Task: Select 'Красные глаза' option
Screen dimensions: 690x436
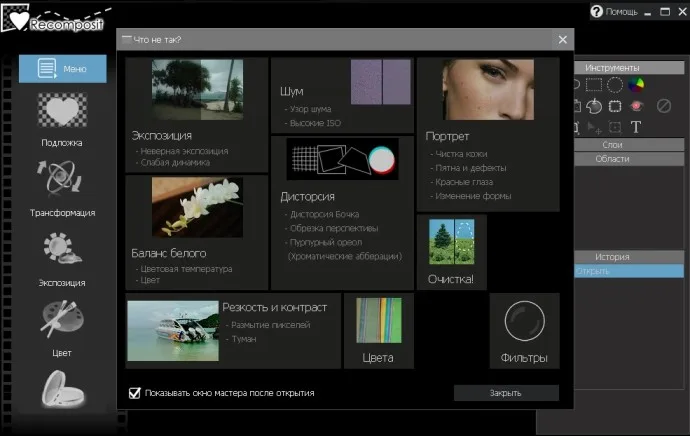Action: (x=461, y=182)
